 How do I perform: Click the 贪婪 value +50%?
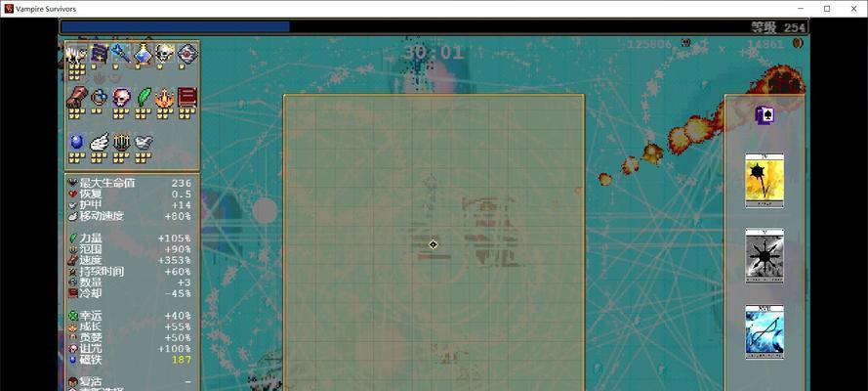177,338
